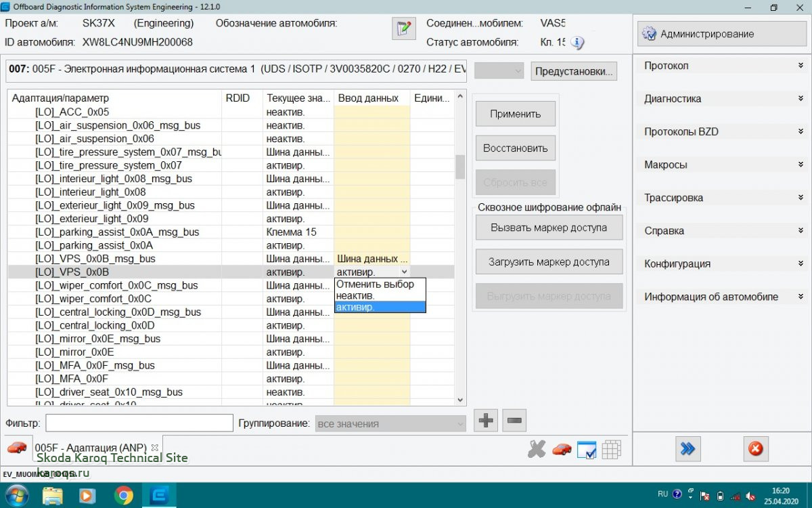This screenshot has height=508, width=812.
Task: Click the parameter table vertical scrollbar thumb
Action: pos(460,166)
